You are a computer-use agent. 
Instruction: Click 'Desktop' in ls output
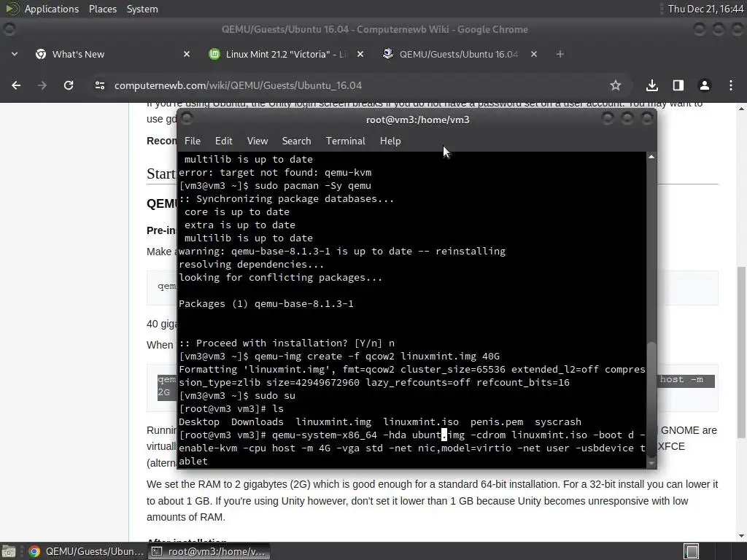click(199, 422)
